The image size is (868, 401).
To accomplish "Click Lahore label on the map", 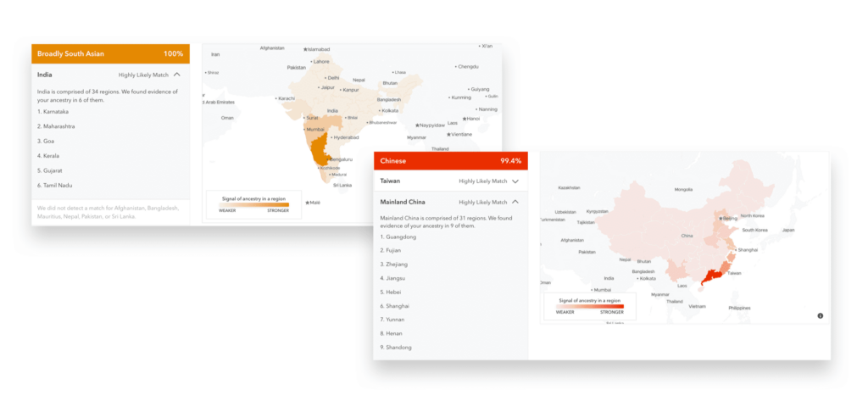I will click(320, 62).
